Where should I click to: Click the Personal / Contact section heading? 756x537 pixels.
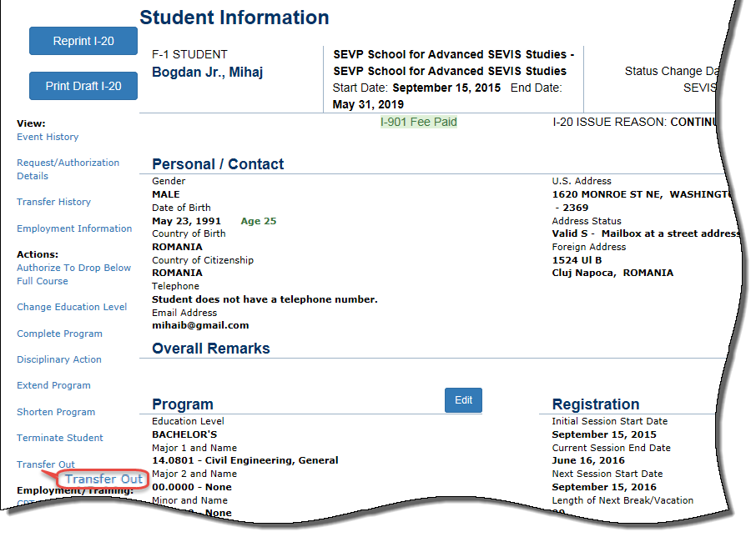point(218,164)
